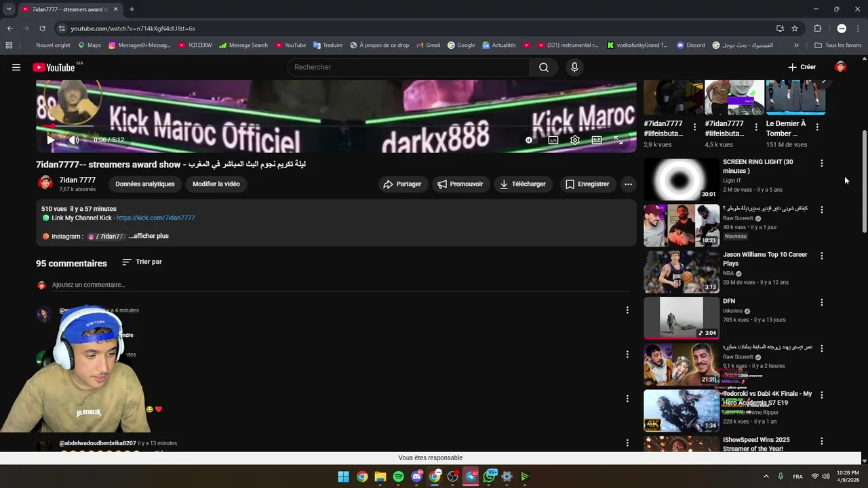
Task: Open the Message Search bookmark
Action: [x=243, y=45]
